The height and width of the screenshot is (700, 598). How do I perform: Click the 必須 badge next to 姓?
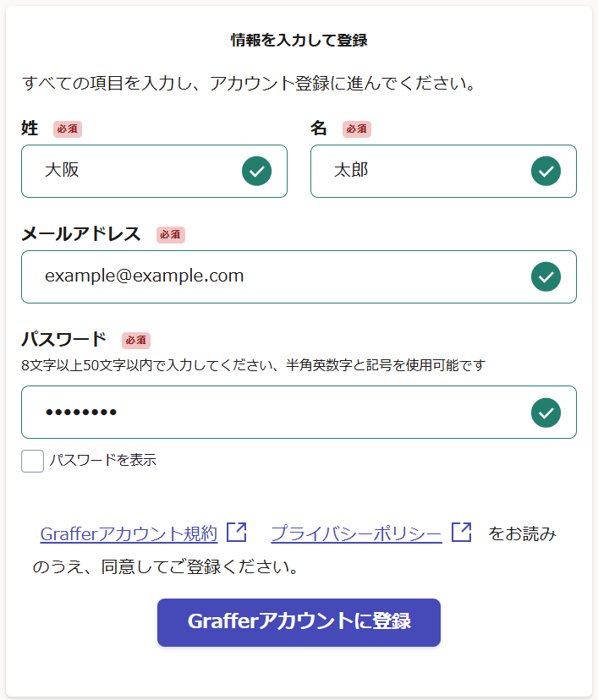(68, 129)
